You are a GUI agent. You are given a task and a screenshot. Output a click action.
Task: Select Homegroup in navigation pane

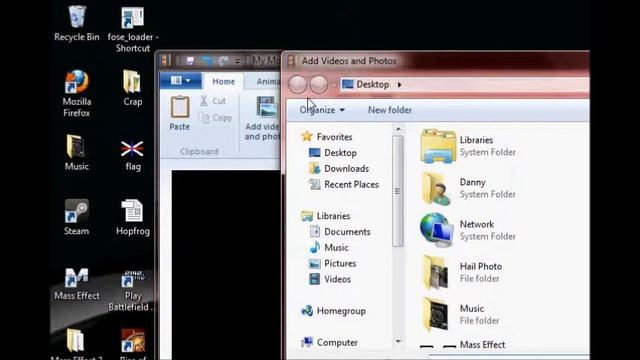click(x=333, y=311)
